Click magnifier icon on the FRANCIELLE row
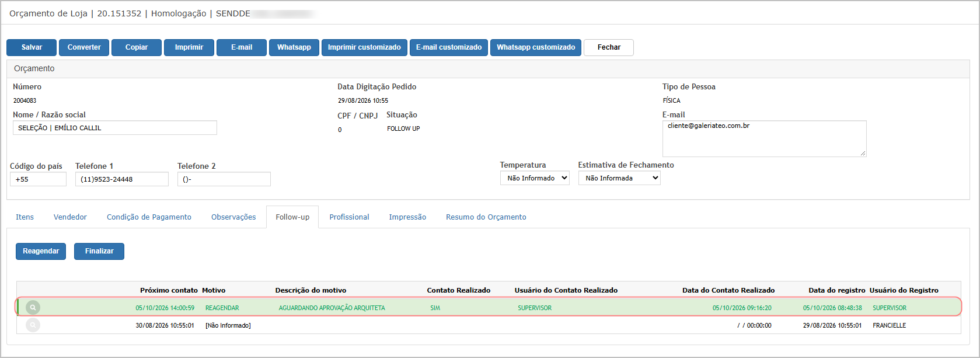 click(33, 325)
